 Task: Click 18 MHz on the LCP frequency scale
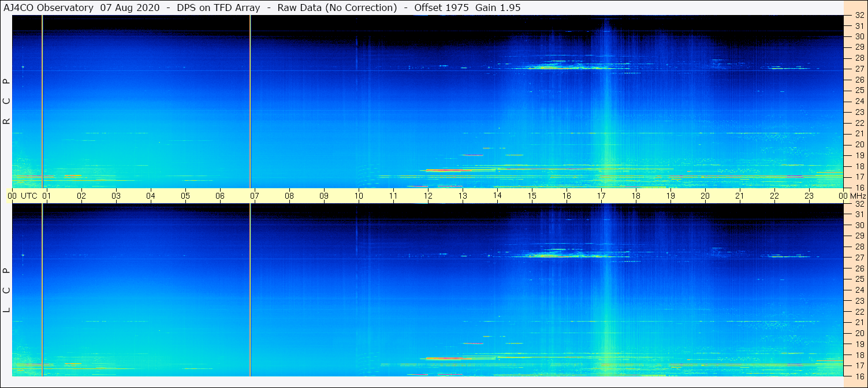coord(859,355)
